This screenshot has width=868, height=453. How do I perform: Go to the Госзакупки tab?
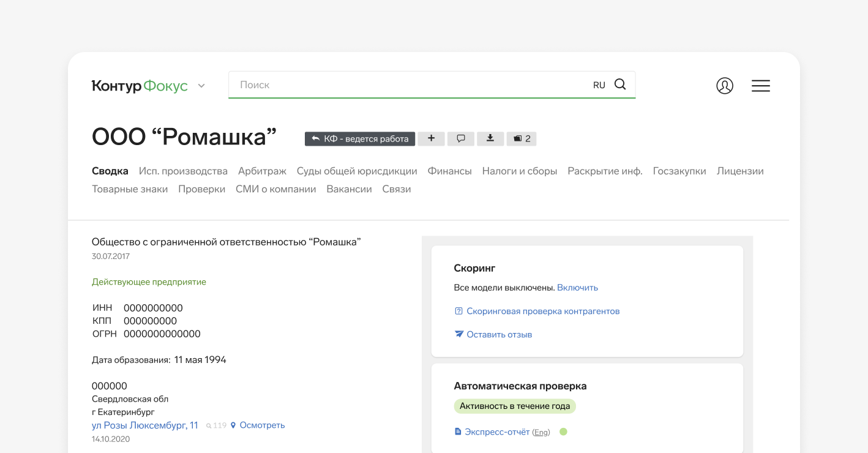(x=679, y=171)
